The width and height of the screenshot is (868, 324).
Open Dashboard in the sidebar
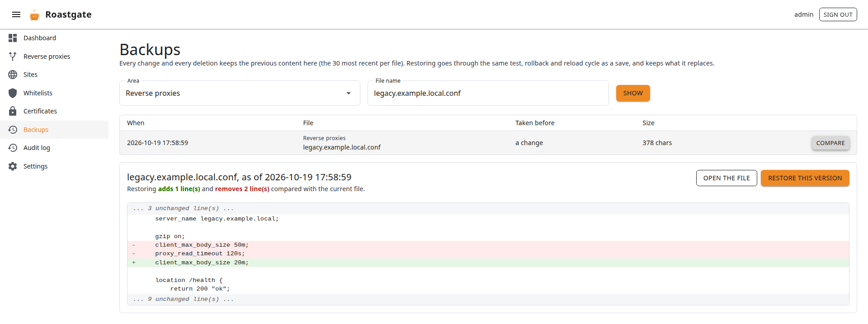(54, 38)
